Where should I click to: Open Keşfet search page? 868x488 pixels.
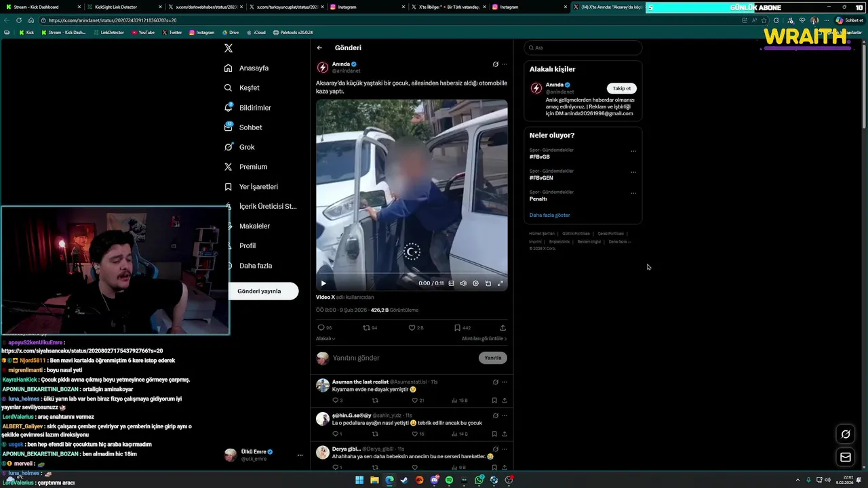(x=242, y=87)
